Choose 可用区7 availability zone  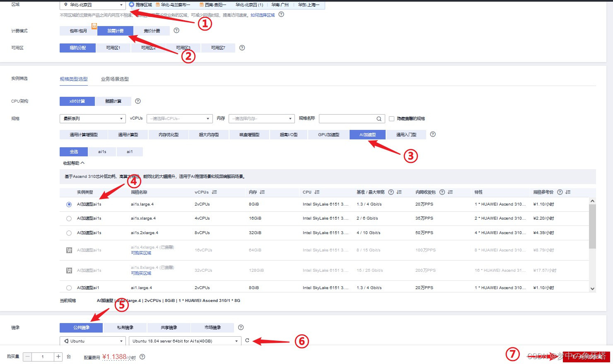click(218, 48)
